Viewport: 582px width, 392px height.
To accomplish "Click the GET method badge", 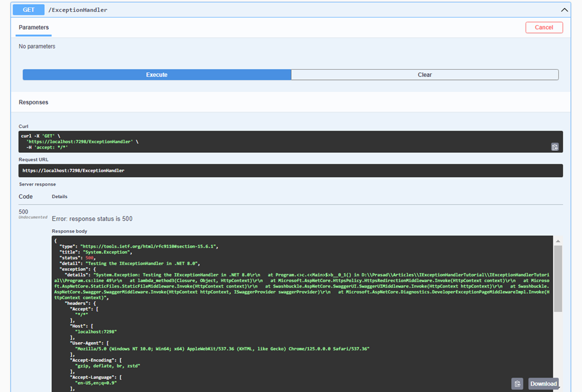I will 29,10.
